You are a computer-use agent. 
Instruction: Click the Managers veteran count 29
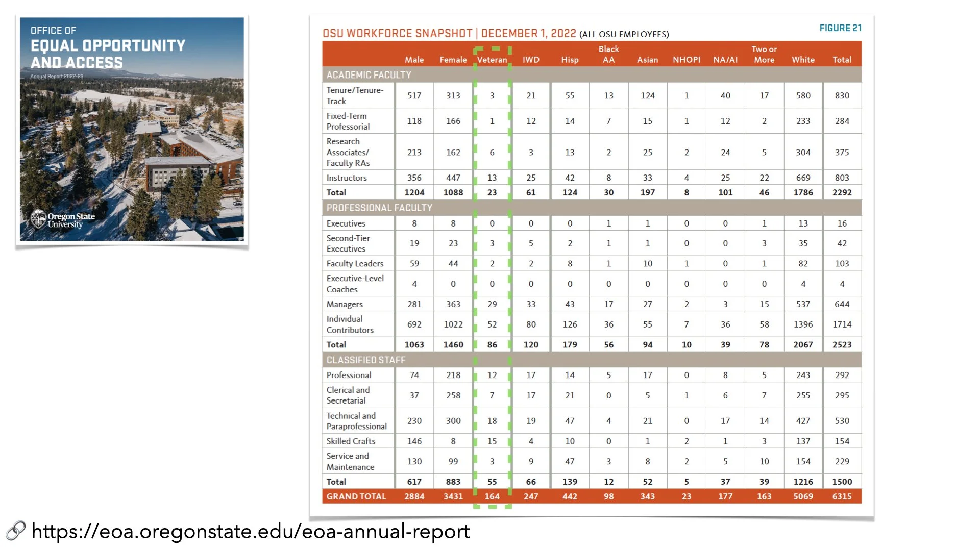coord(492,304)
